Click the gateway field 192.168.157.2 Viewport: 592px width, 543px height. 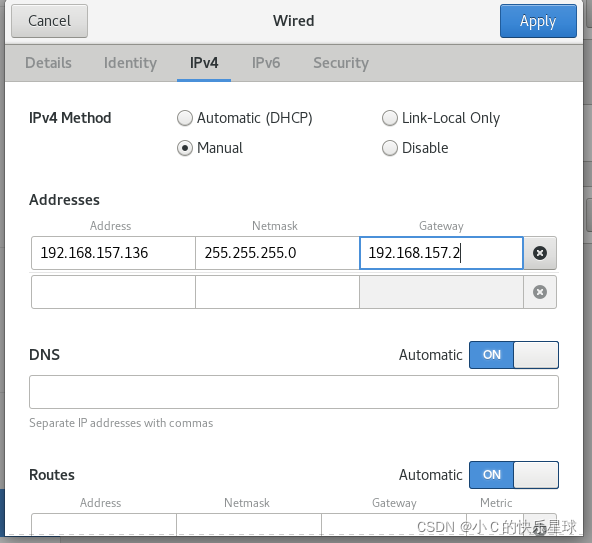click(441, 253)
